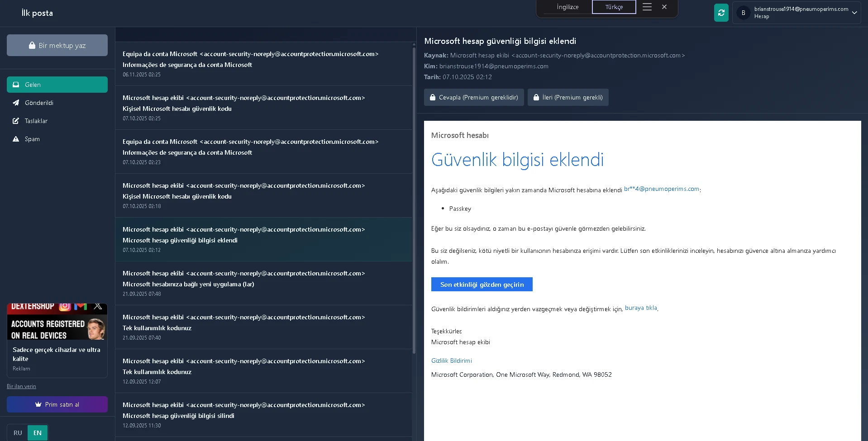868x441 pixels.
Task: Switch interface language to RU
Action: click(18, 433)
